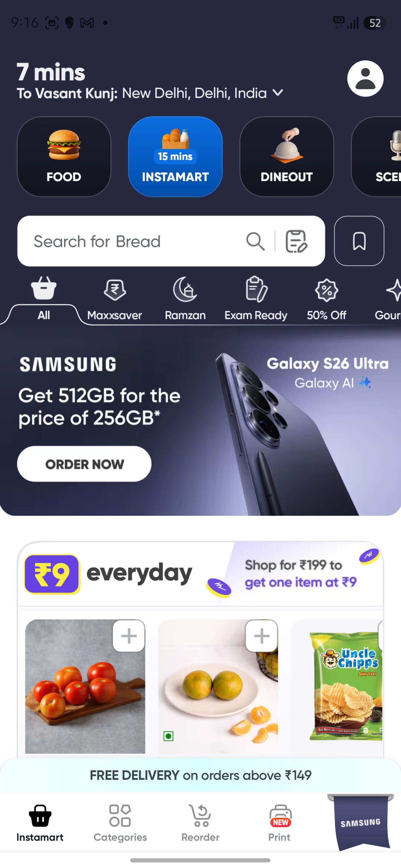Switch to the FOOD service

click(64, 157)
